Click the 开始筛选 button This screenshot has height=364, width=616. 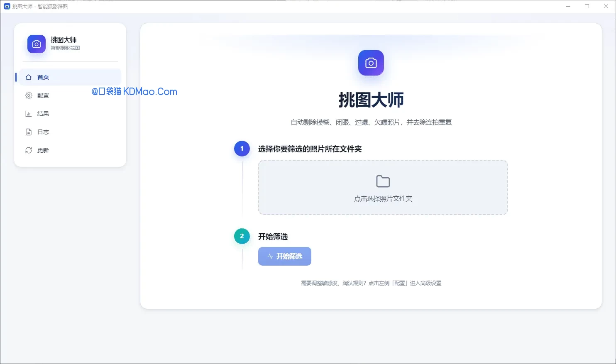click(285, 257)
